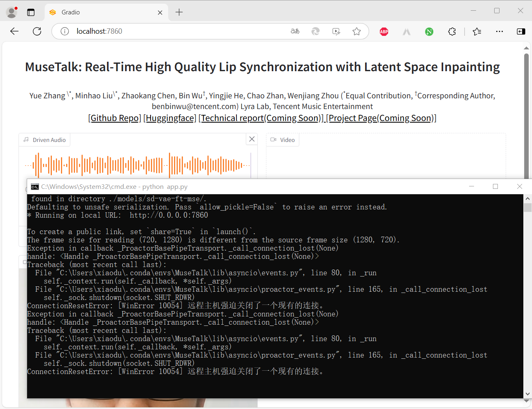Minimize the browser window
The width and height of the screenshot is (532, 409).
[474, 11]
